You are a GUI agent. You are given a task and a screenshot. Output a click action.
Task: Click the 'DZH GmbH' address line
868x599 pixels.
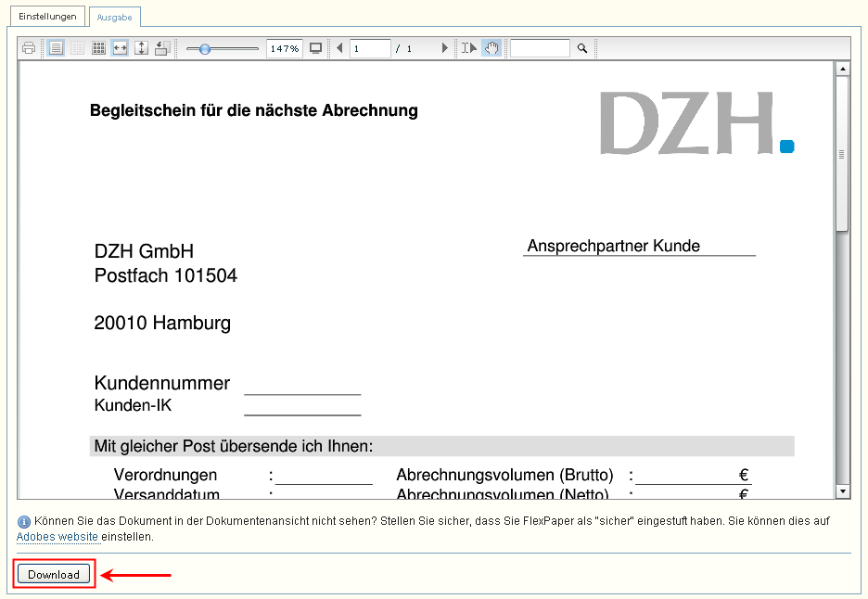coord(144,251)
